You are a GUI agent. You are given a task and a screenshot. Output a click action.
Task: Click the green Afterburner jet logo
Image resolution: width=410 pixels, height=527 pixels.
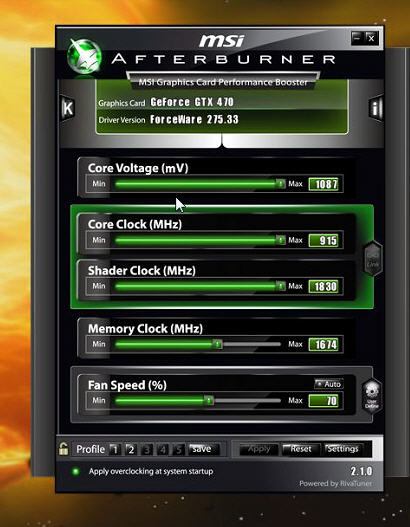click(x=84, y=56)
